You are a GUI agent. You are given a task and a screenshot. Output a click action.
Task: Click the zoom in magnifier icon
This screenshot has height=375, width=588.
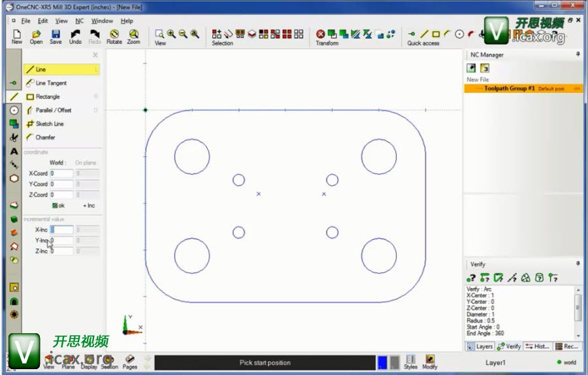(x=171, y=34)
